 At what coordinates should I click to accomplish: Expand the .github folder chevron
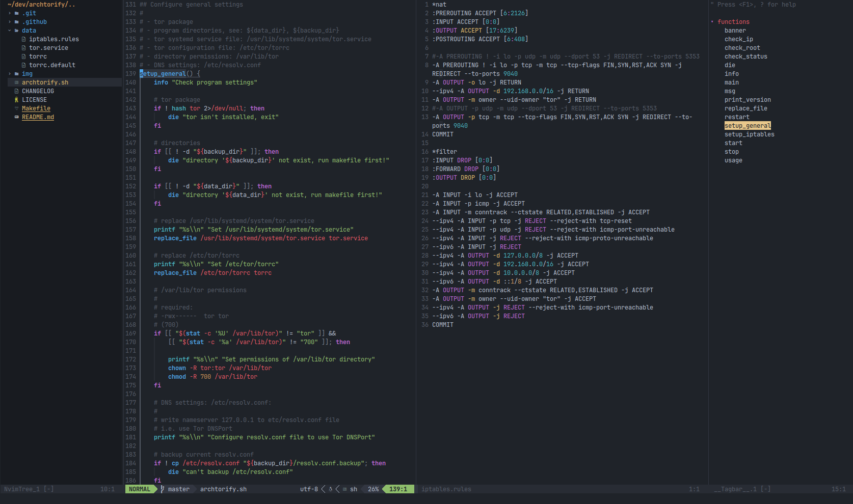click(x=10, y=22)
